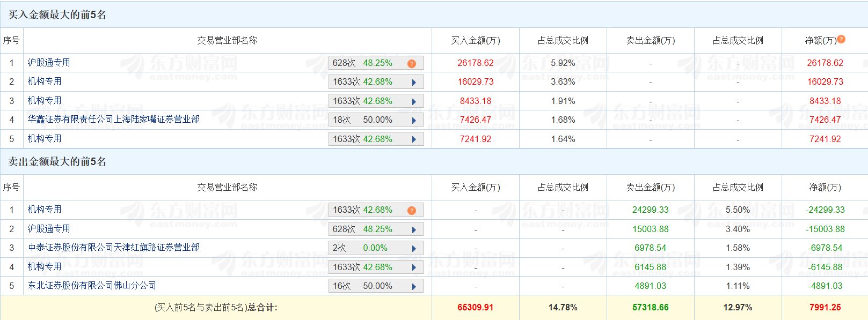This screenshot has height=320, width=868.
Task: Expand the 东北证券 佛山分公司 row arrow
Action: [414, 287]
